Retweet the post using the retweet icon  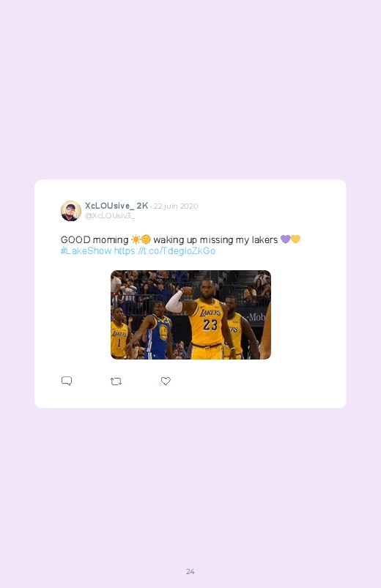pos(116,382)
